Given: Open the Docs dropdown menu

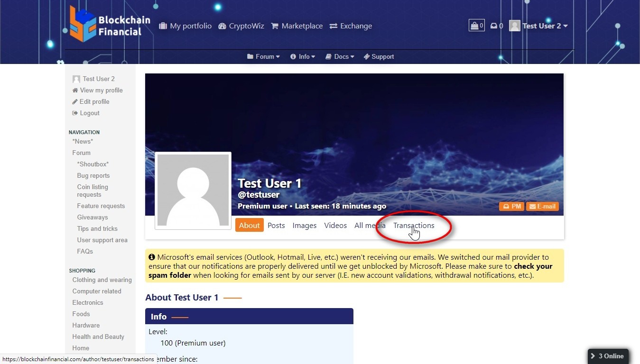Looking at the screenshot, I should [x=340, y=56].
